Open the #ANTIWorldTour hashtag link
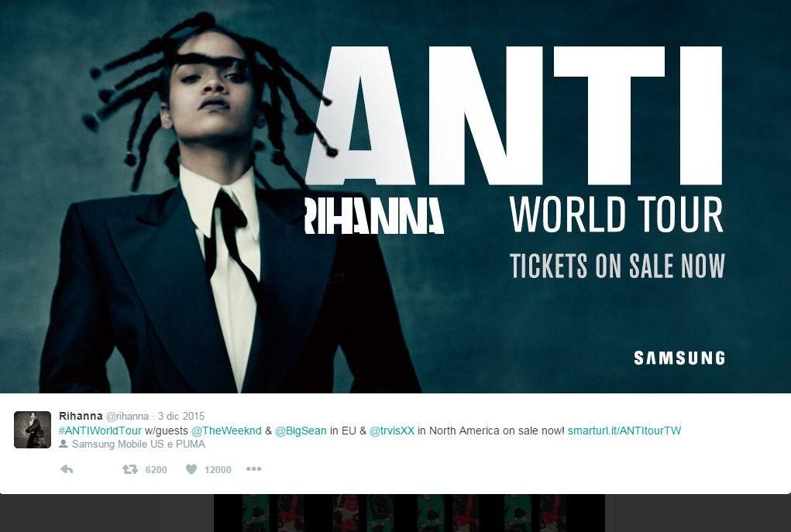Viewport: 791px width, 532px height. (x=100, y=431)
